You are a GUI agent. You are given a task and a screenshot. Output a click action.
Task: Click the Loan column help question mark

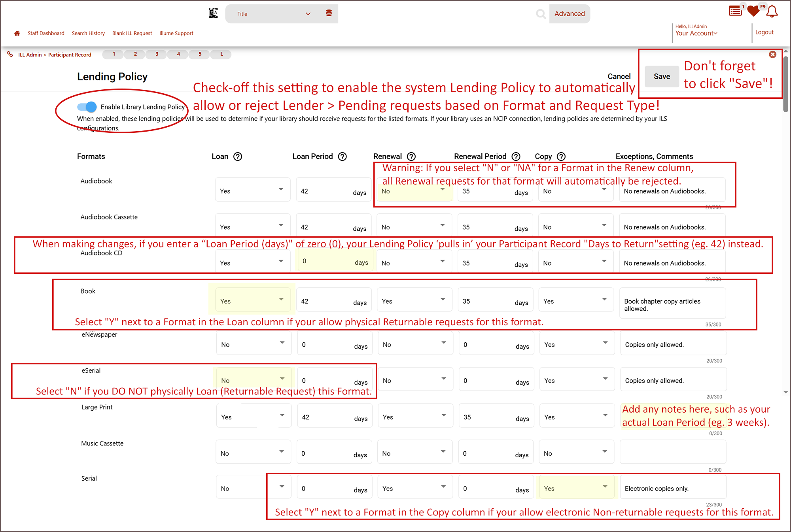point(238,157)
